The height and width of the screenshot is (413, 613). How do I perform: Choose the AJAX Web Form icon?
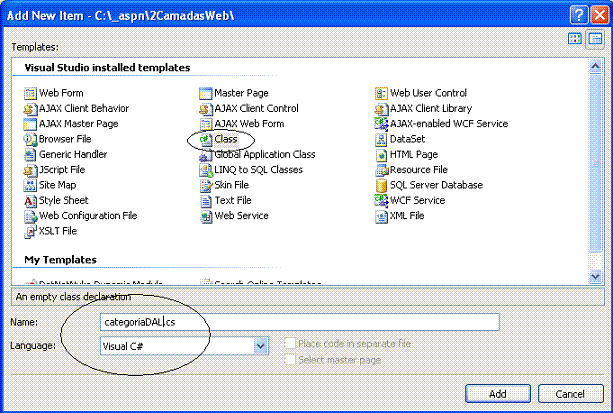coord(206,124)
